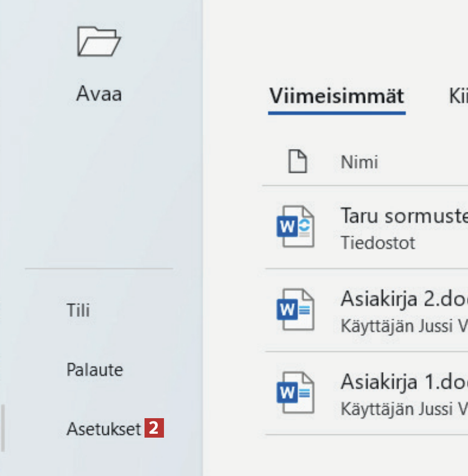
Task: Switch to the Viimeisimmät tab
Action: tap(336, 96)
